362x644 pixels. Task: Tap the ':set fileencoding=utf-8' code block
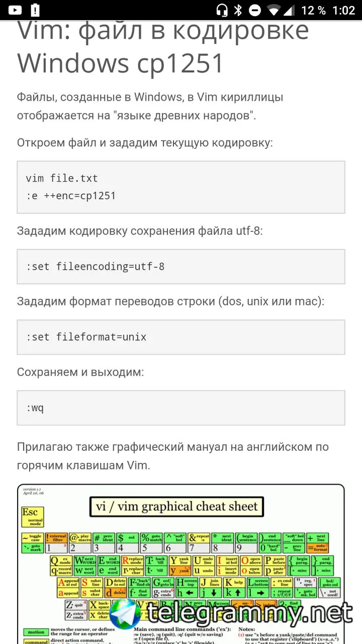[181, 266]
